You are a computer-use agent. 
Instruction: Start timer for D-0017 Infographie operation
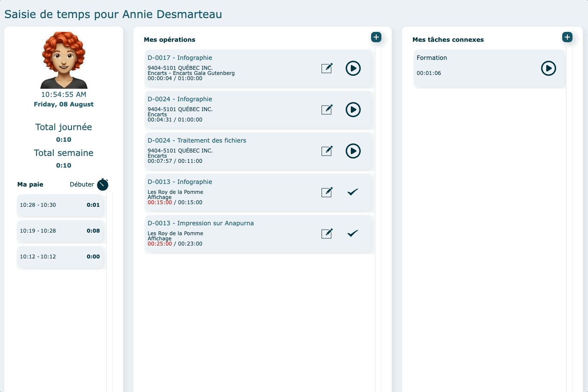(353, 68)
